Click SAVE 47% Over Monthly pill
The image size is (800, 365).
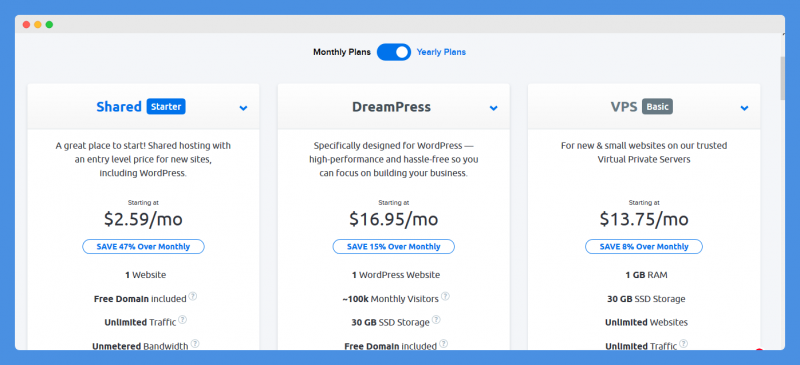pyautogui.click(x=143, y=247)
